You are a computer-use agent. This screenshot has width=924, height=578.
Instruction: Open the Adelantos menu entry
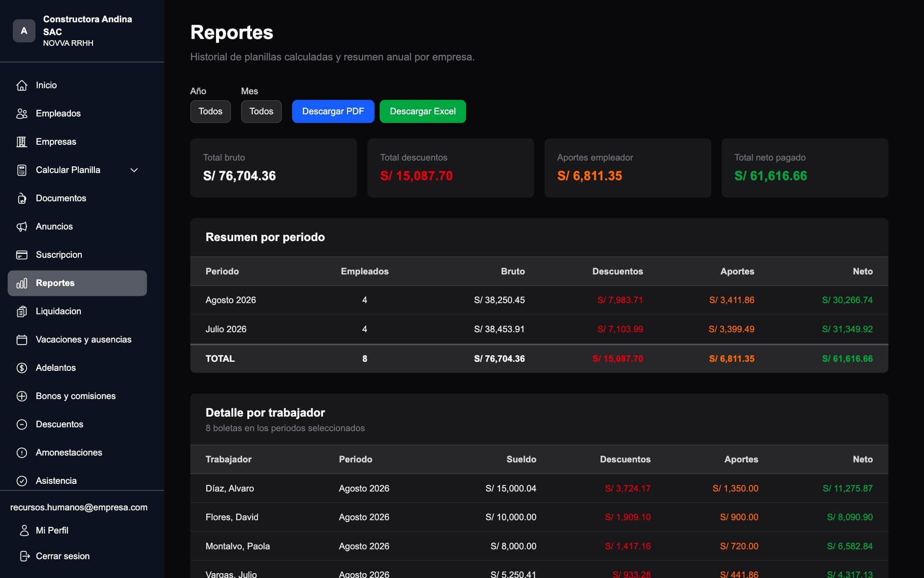[x=77, y=368]
